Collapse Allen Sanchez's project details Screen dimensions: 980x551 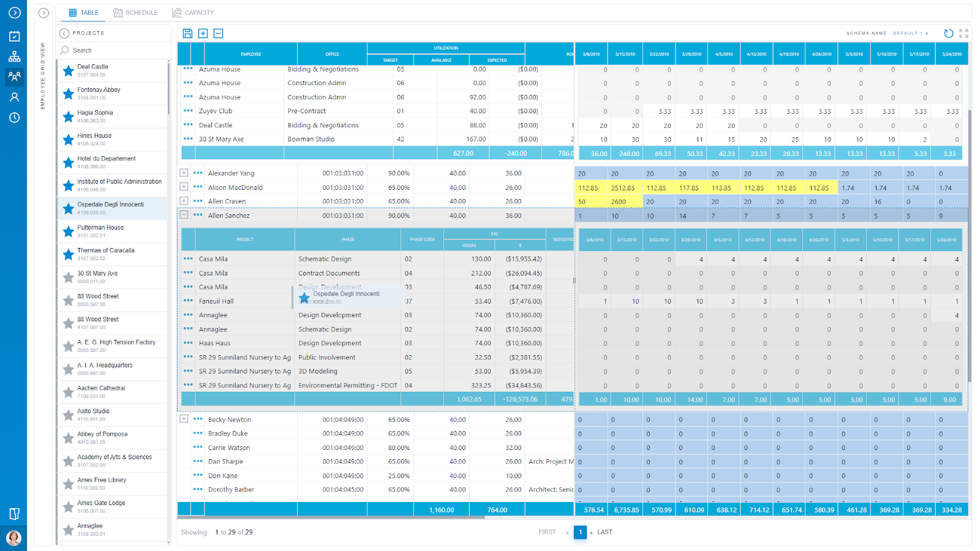183,215
